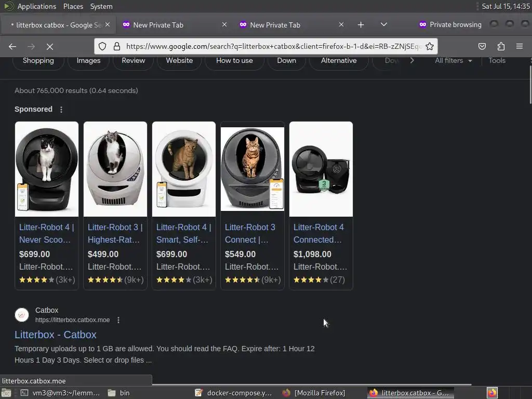
Task: Stop loading the page
Action: [49, 46]
